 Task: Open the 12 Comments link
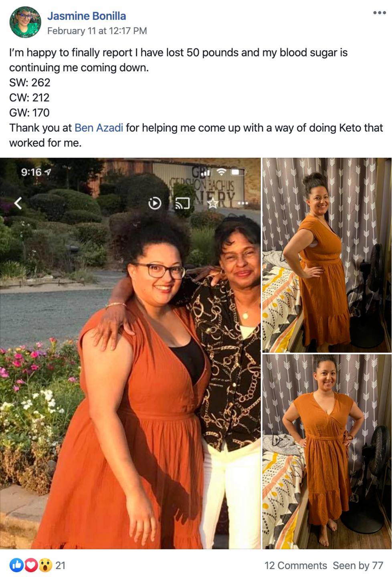[x=296, y=565]
